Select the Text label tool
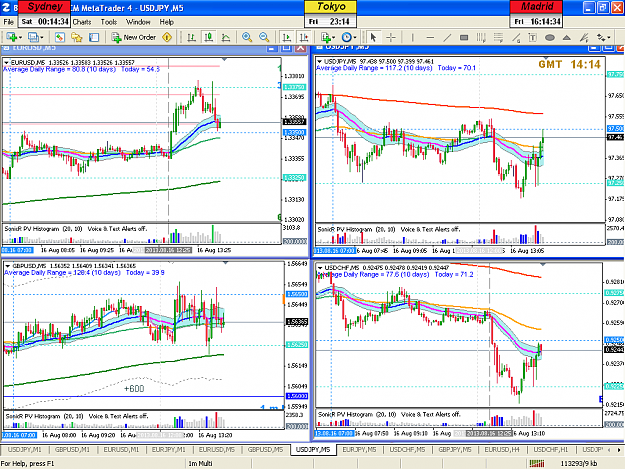The width and height of the screenshot is (625, 469). tap(533, 37)
